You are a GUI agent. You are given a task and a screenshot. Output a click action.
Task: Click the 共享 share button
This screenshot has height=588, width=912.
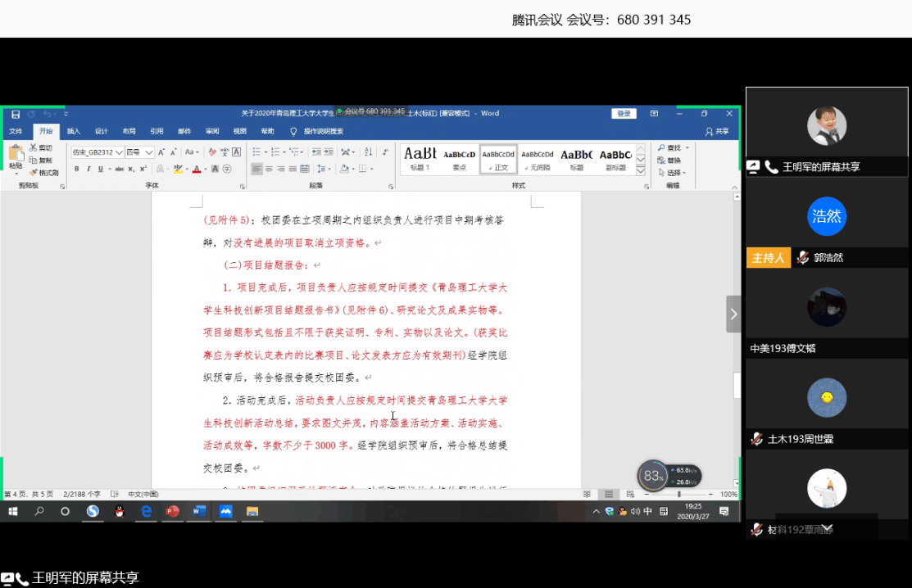pyautogui.click(x=717, y=131)
